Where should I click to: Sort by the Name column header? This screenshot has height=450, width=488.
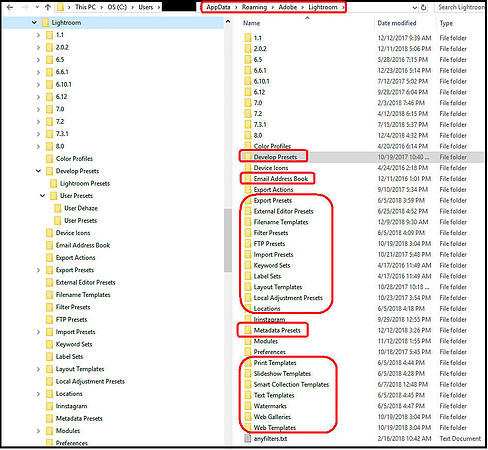pos(251,23)
